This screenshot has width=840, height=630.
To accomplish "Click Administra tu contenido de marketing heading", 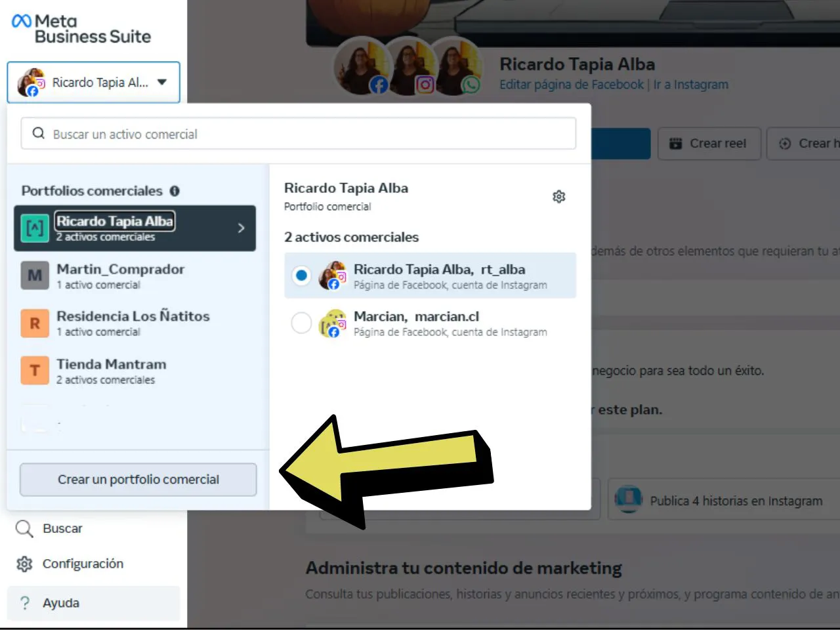I will (x=464, y=568).
